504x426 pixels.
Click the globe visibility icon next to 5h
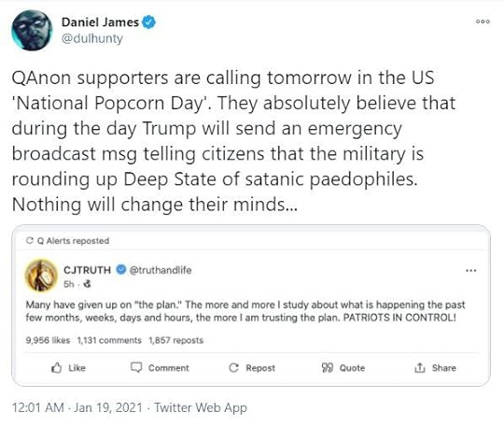click(x=87, y=284)
